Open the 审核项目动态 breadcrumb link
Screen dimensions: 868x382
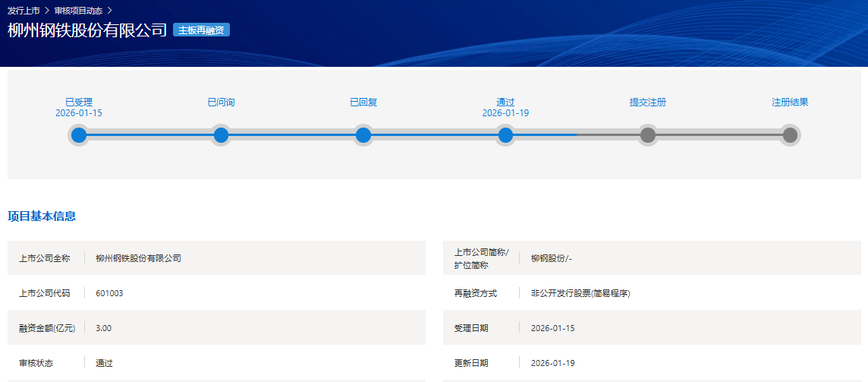(x=78, y=11)
